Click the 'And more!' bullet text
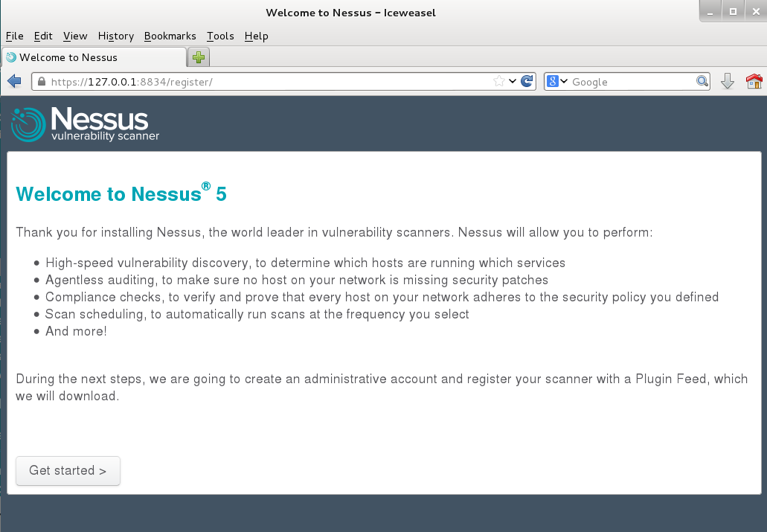The height and width of the screenshot is (532, 767). point(76,331)
